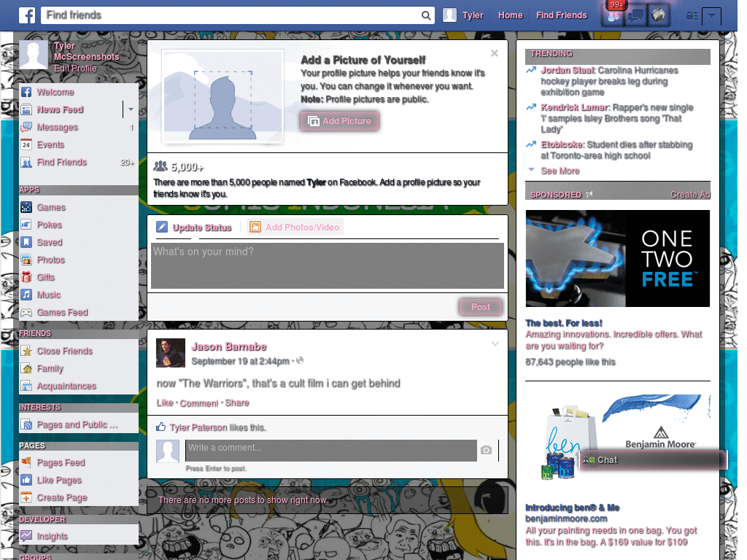Click the Insights chart icon
747x560 pixels.
[x=26, y=536]
